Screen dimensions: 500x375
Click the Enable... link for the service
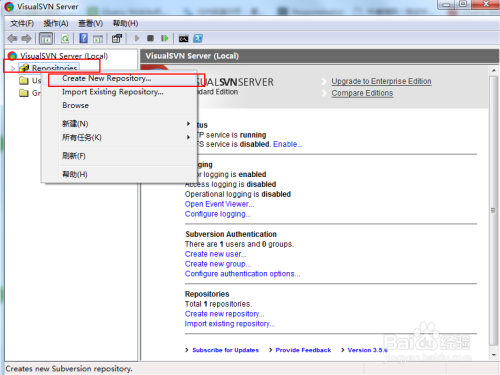click(x=288, y=144)
